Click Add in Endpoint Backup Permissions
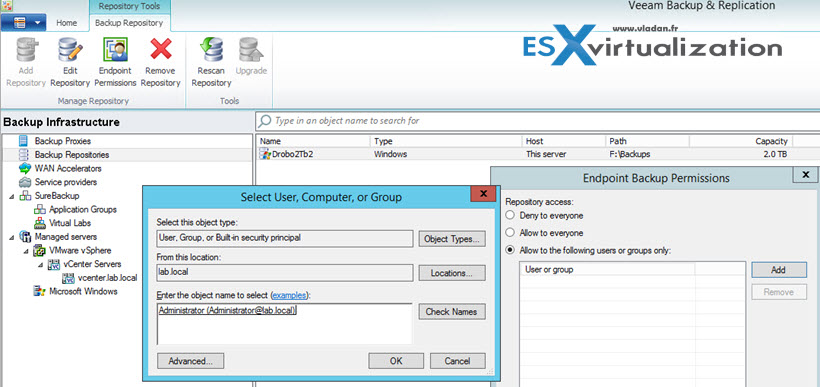Image resolution: width=820 pixels, height=387 pixels. [779, 270]
